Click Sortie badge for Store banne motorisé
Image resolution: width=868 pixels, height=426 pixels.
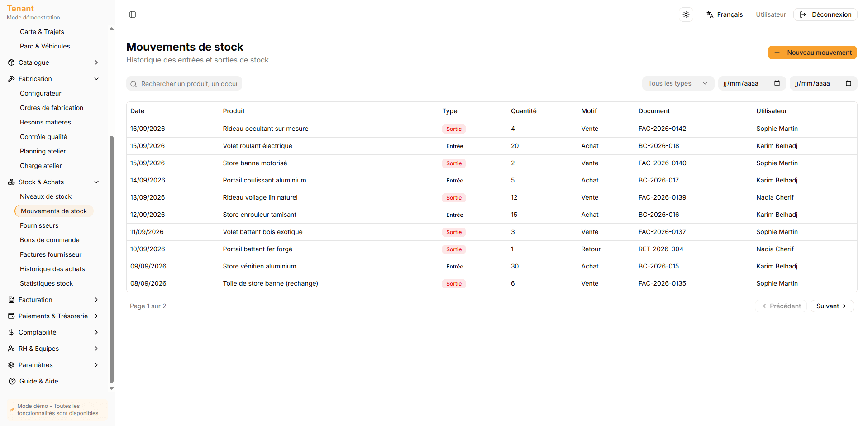click(x=454, y=163)
